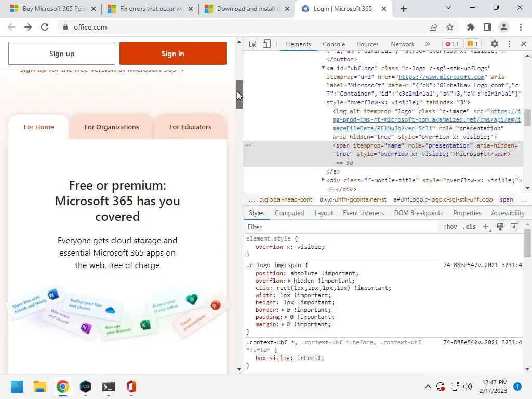Expand the collapsed ellipsis before </div>
Viewport: 532px width, 399px height.
coord(331,189)
